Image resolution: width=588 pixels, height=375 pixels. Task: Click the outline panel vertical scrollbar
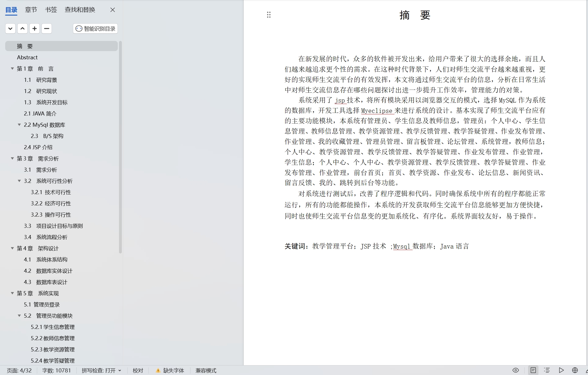tap(120, 147)
